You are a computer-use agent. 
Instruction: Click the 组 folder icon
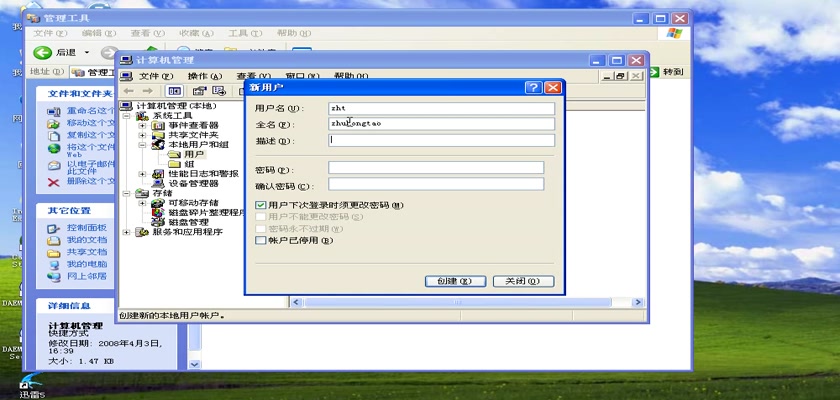pyautogui.click(x=174, y=164)
